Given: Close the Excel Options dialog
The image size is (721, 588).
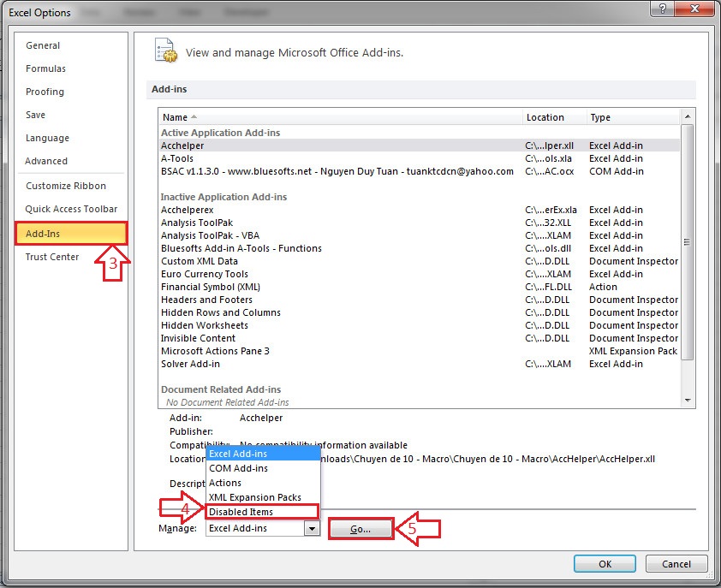Looking at the screenshot, I should pyautogui.click(x=694, y=9).
